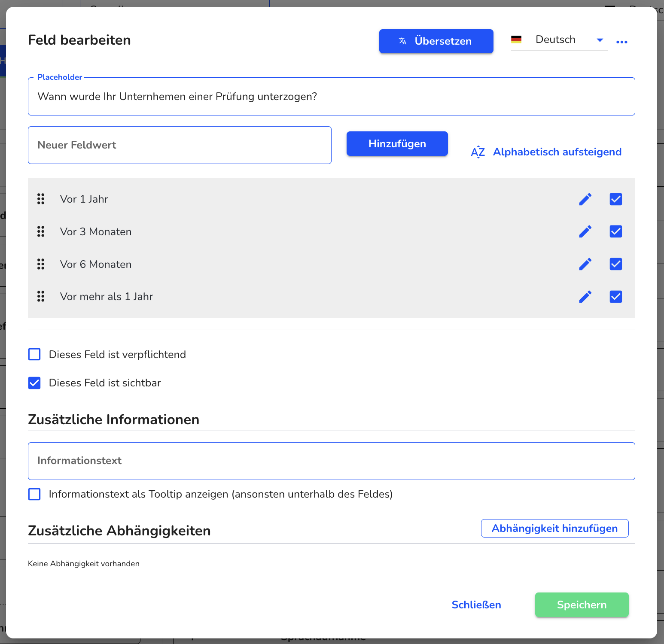Enable 'Dieses Feld ist verpflichtend'
664x644 pixels.
(x=34, y=354)
